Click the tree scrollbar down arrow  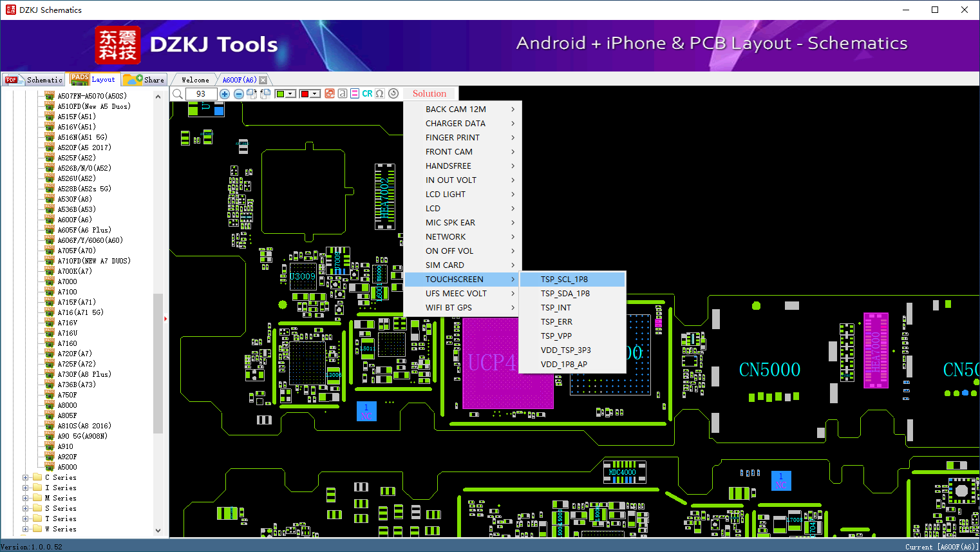pyautogui.click(x=158, y=531)
